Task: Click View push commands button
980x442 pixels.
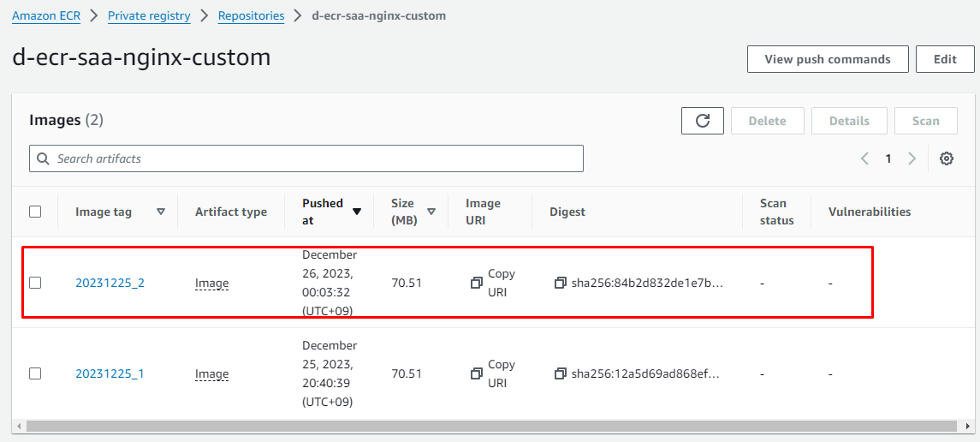Action: (827, 59)
